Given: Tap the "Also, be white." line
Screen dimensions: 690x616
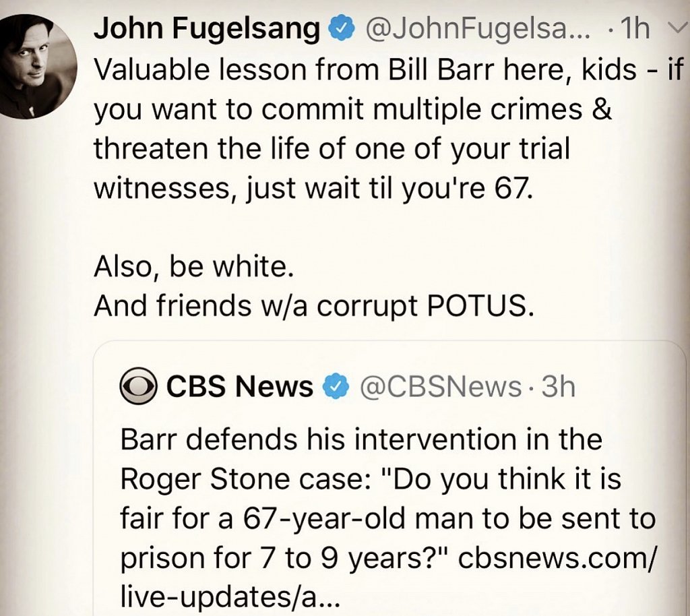Looking at the screenshot, I should [194, 268].
